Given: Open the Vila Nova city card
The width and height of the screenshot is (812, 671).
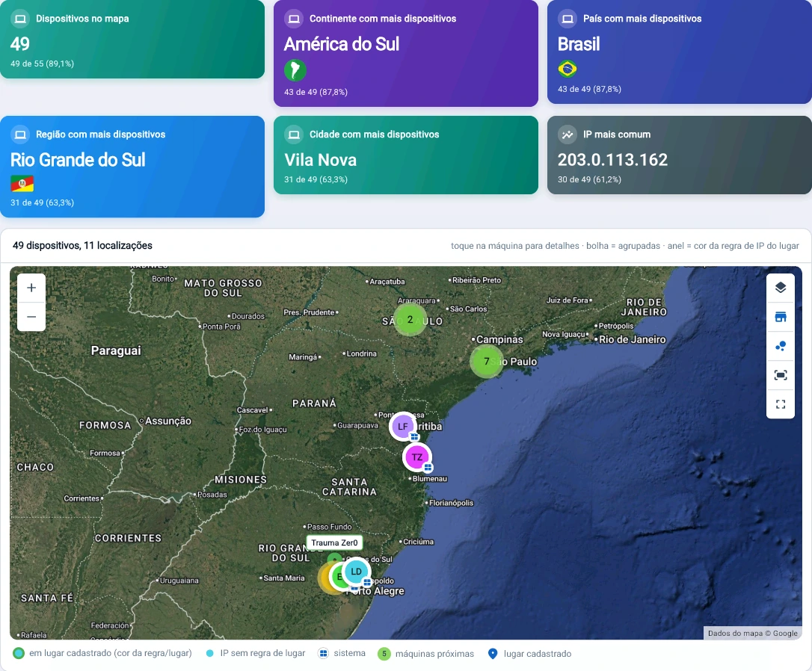Looking at the screenshot, I should point(406,155).
